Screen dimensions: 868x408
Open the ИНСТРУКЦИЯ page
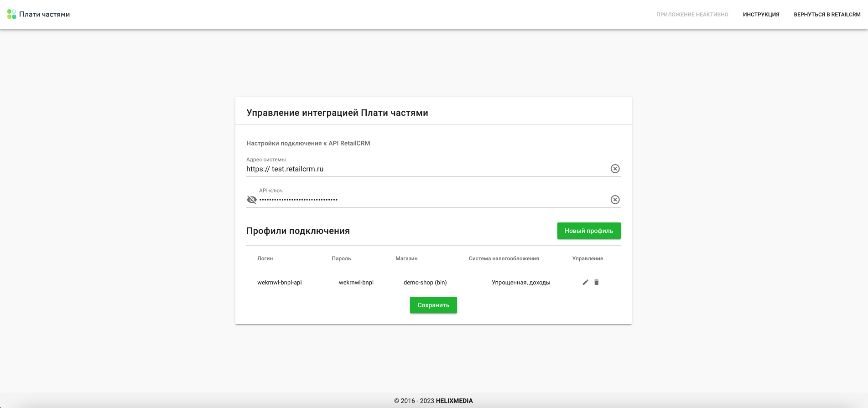pos(761,15)
